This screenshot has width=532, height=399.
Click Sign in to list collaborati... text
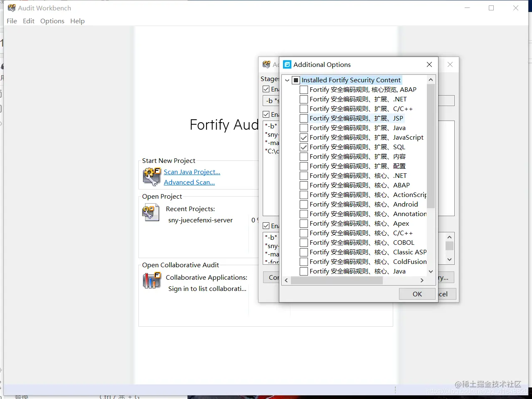pos(207,288)
